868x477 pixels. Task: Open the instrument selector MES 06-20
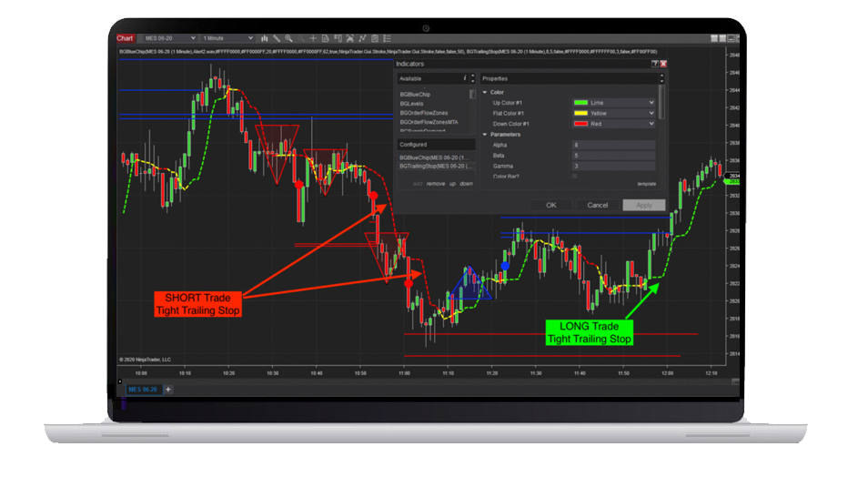tap(169, 38)
